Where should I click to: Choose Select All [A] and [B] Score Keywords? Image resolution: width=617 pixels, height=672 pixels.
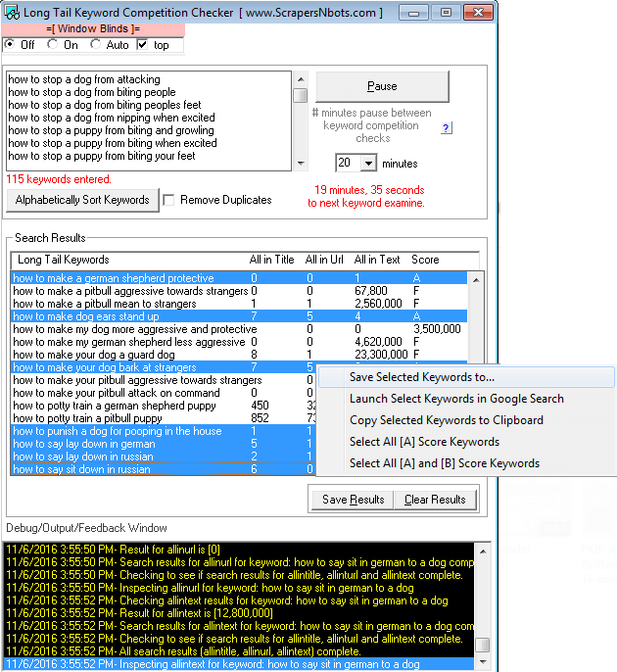coord(466,463)
